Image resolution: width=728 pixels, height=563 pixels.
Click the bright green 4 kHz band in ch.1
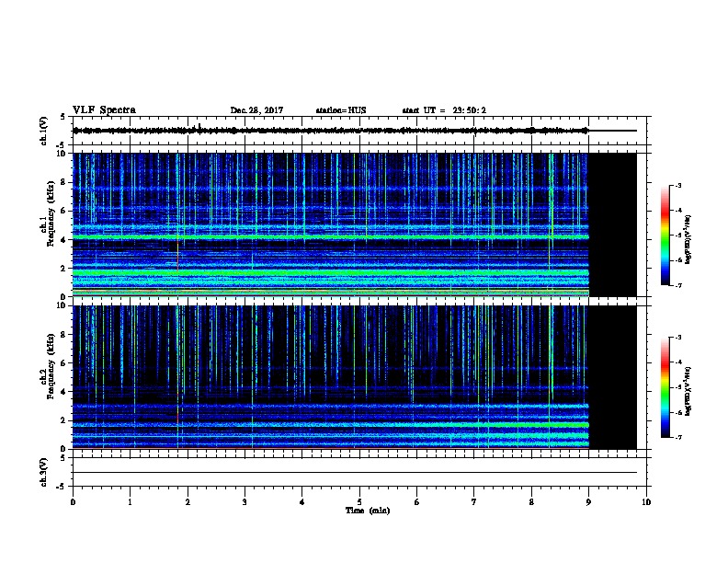[x=331, y=237]
